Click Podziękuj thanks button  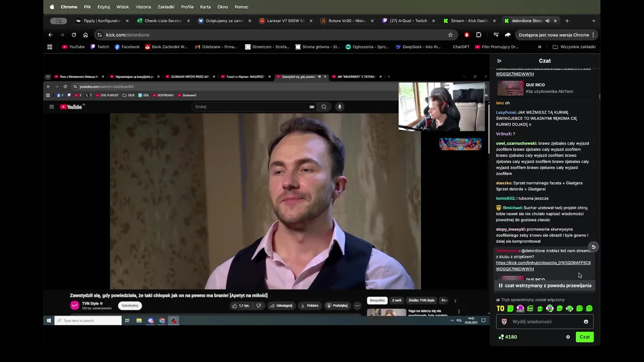337,306
